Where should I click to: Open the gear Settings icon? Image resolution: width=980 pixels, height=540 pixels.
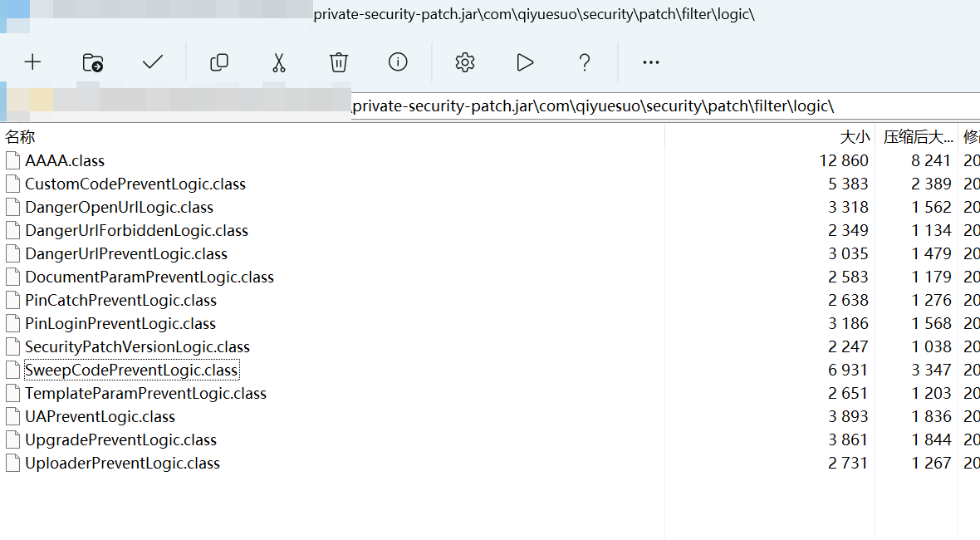pyautogui.click(x=465, y=62)
